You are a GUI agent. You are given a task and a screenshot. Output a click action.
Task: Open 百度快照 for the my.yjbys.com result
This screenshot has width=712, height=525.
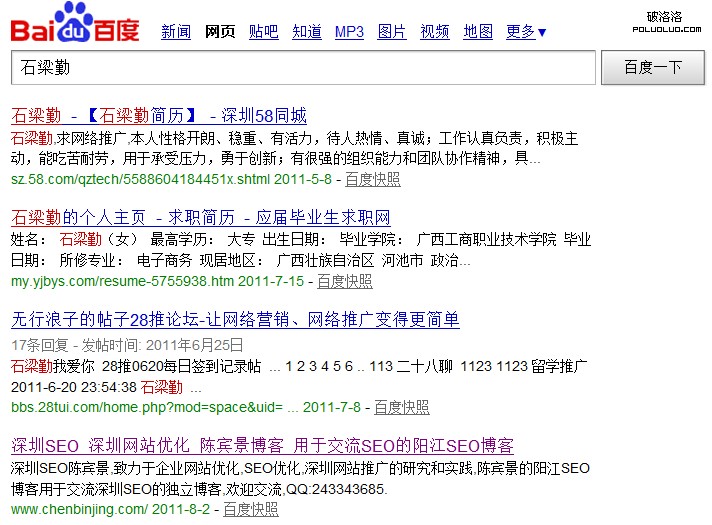coord(345,282)
